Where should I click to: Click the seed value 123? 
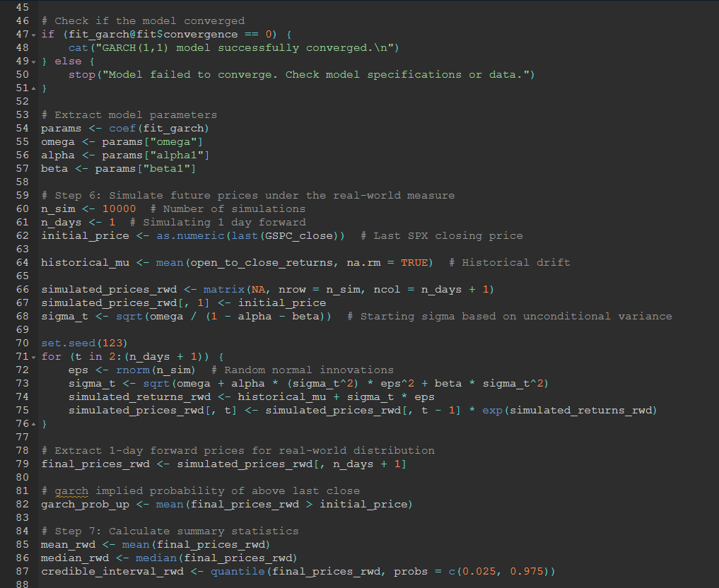click(x=112, y=343)
